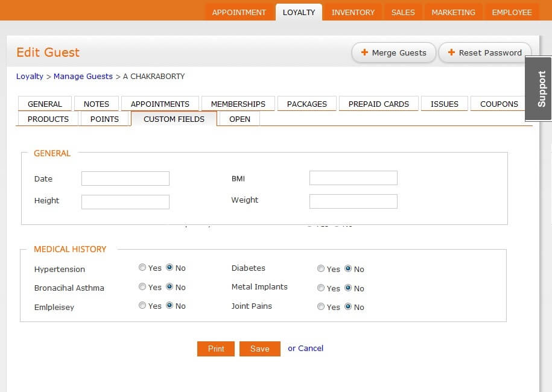The height and width of the screenshot is (392, 552).
Task: Select Yes for Hypertension
Action: coord(142,267)
